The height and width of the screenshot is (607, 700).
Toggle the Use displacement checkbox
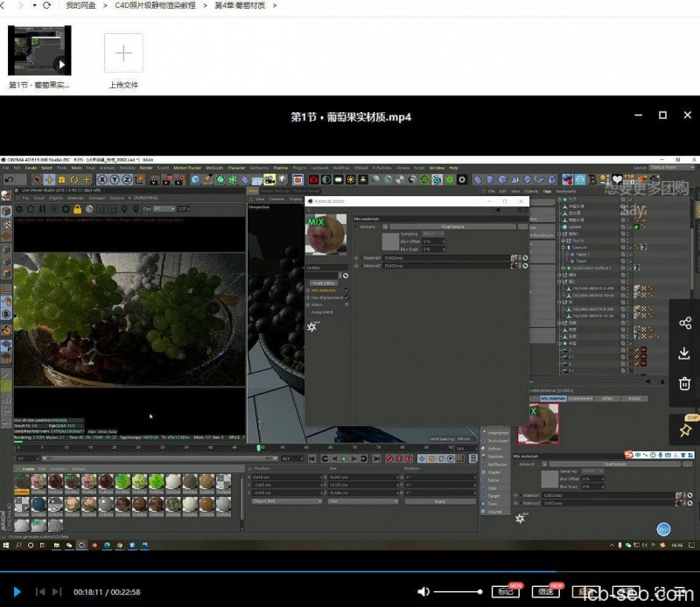[x=346, y=297]
